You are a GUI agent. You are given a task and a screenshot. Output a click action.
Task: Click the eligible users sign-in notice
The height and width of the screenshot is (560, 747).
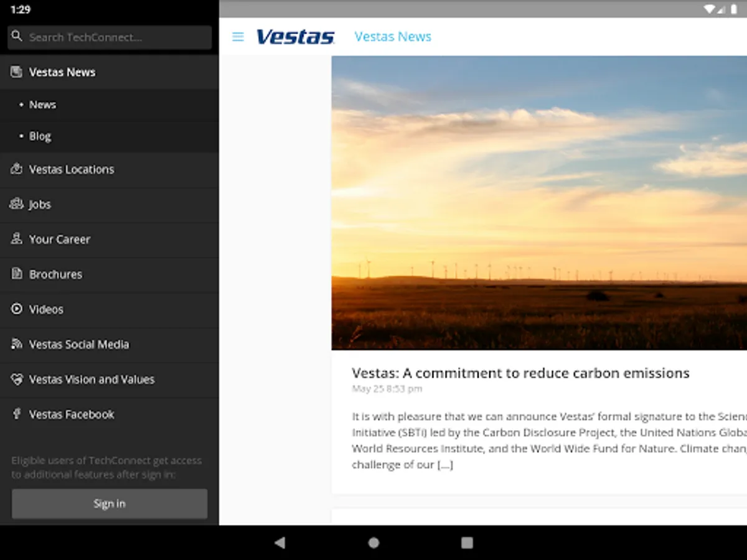pyautogui.click(x=106, y=467)
